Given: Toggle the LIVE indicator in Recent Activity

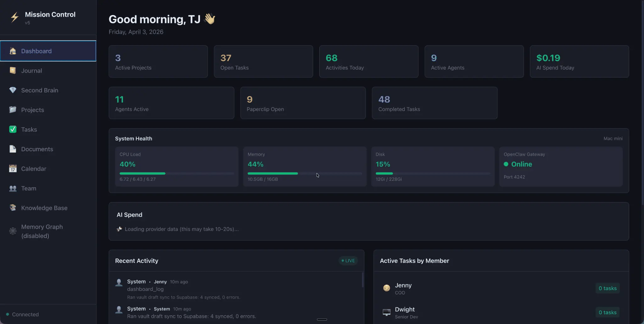Looking at the screenshot, I should click(348, 261).
